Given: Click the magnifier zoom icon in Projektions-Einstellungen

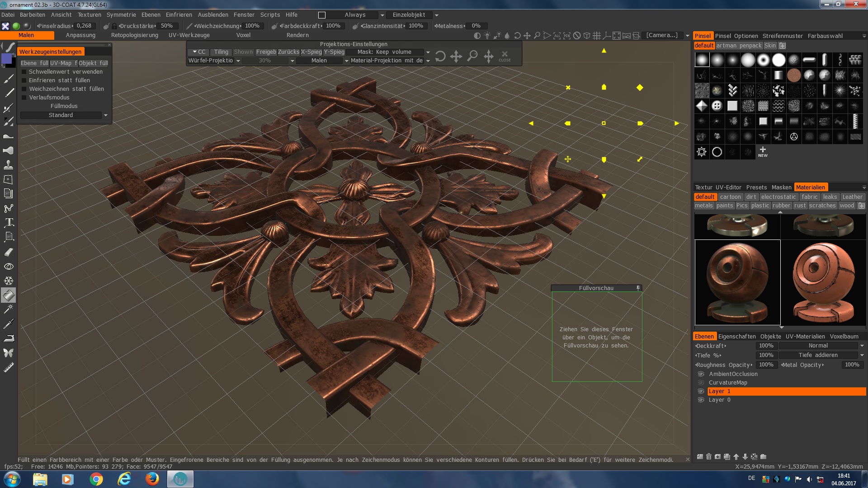Looking at the screenshot, I should 472,56.
